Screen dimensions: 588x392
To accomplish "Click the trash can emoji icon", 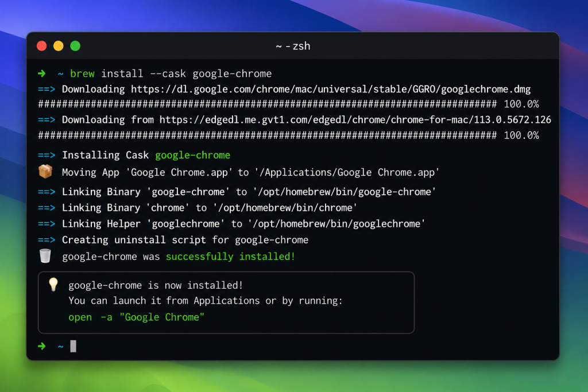I will point(45,256).
